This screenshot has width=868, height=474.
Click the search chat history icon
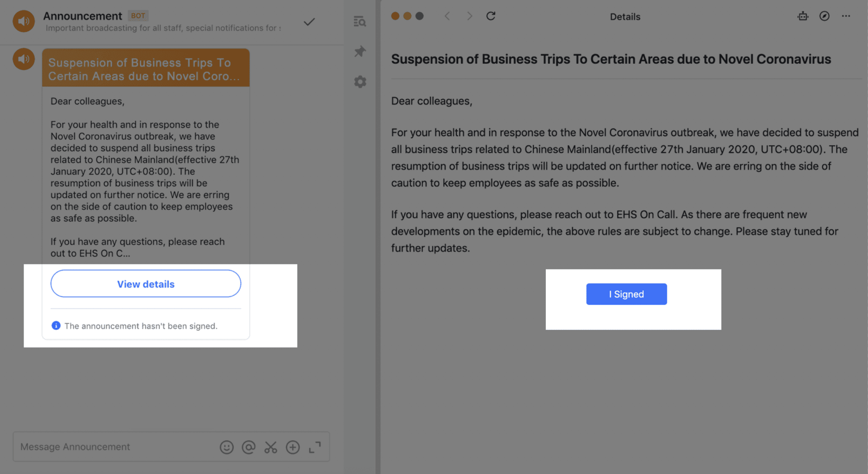pyautogui.click(x=360, y=21)
